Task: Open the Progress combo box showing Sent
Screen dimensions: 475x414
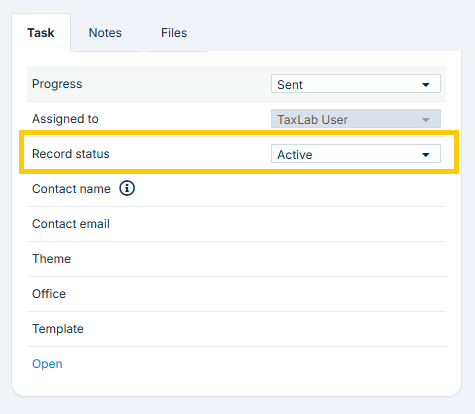Action: (356, 84)
